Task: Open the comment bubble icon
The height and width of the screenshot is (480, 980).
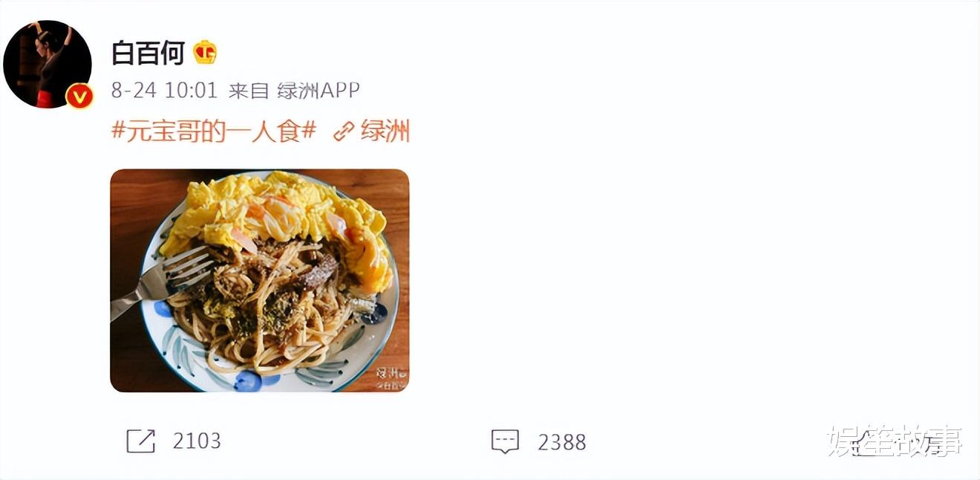Action: tap(505, 441)
